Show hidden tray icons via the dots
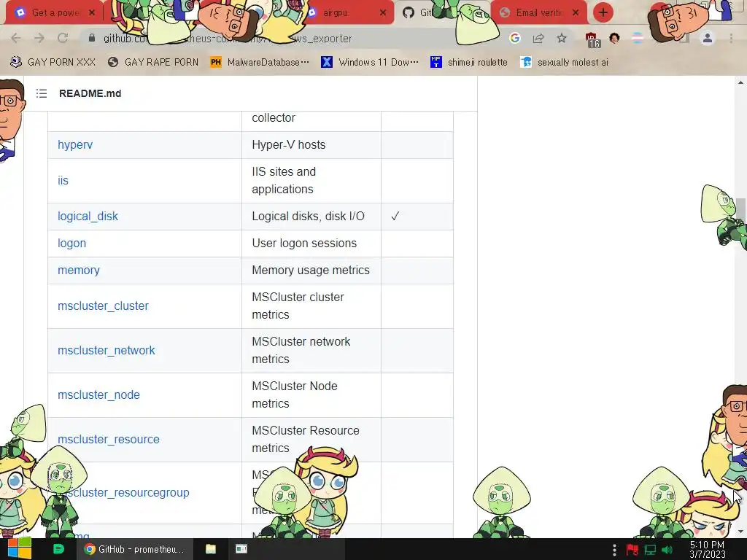Image resolution: width=747 pixels, height=560 pixels. coord(614,550)
